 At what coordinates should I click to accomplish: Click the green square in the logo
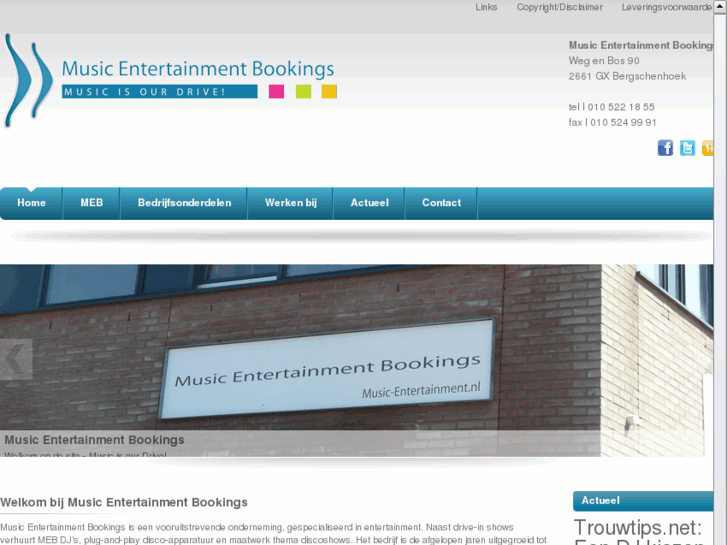[303, 91]
